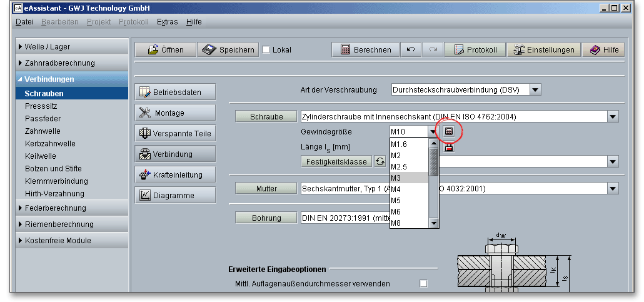This screenshot has width=644, height=302.
Task: Click refresh icon beside Festigkeitsklasse
Action: (380, 161)
